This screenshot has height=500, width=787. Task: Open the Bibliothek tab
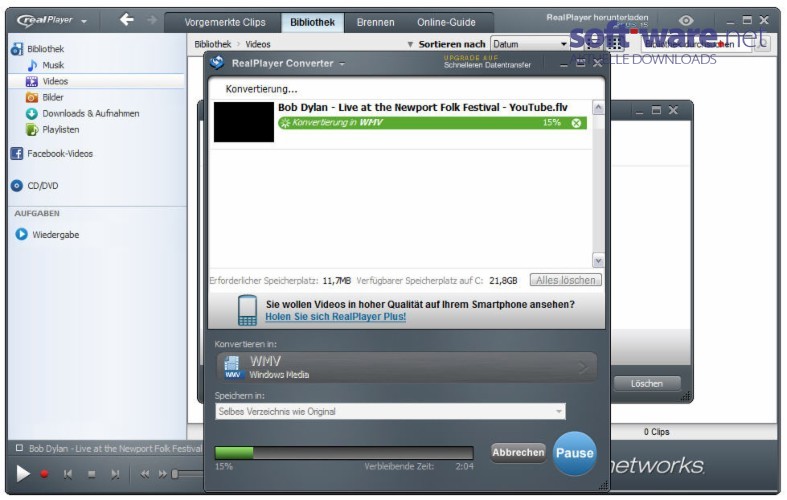312,22
